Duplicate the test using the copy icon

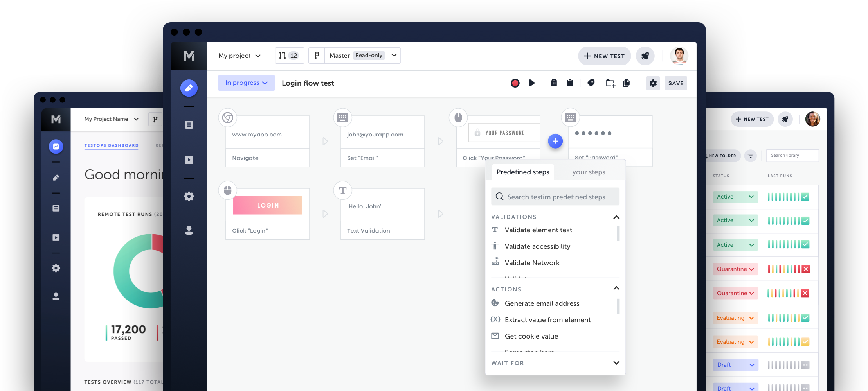coord(626,83)
